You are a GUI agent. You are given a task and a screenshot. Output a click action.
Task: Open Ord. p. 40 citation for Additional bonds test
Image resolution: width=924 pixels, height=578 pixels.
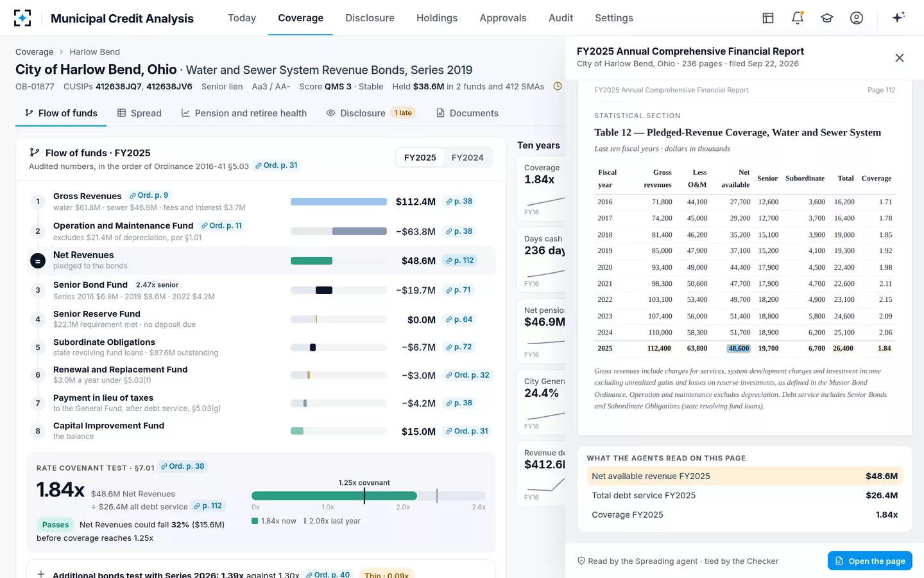328,575
